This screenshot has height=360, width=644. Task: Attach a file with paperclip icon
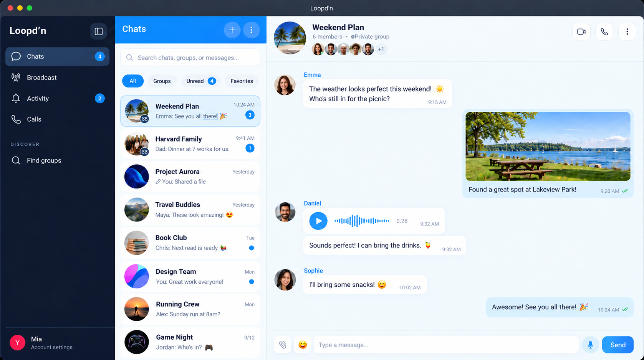pyautogui.click(x=283, y=345)
